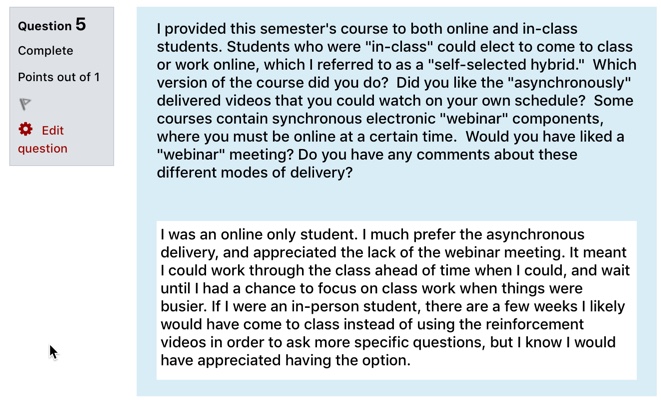
Task: Click the line "different modes of delivery?"
Action: click(255, 172)
